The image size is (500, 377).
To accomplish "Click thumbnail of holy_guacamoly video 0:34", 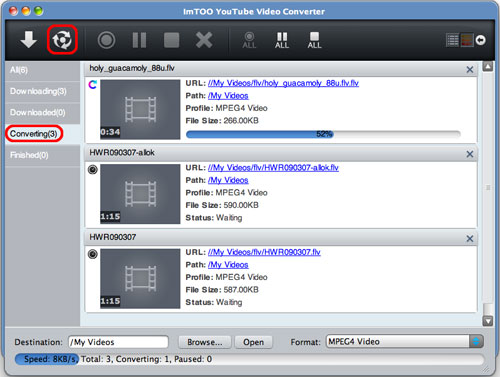I will pos(140,109).
